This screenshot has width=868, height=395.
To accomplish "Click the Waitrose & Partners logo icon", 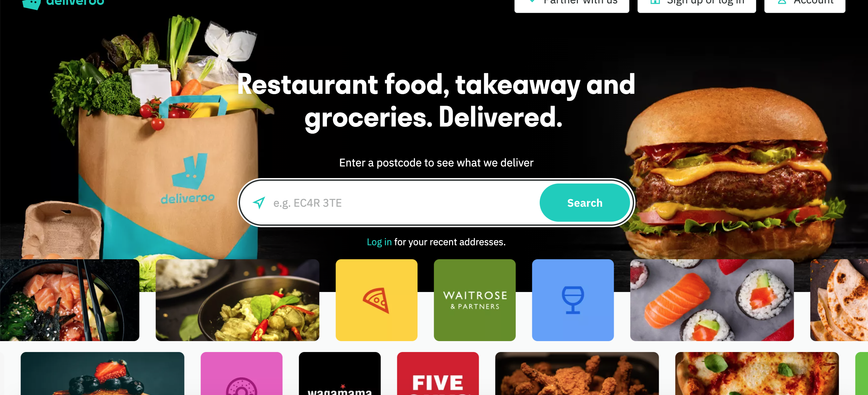I will pos(475,300).
